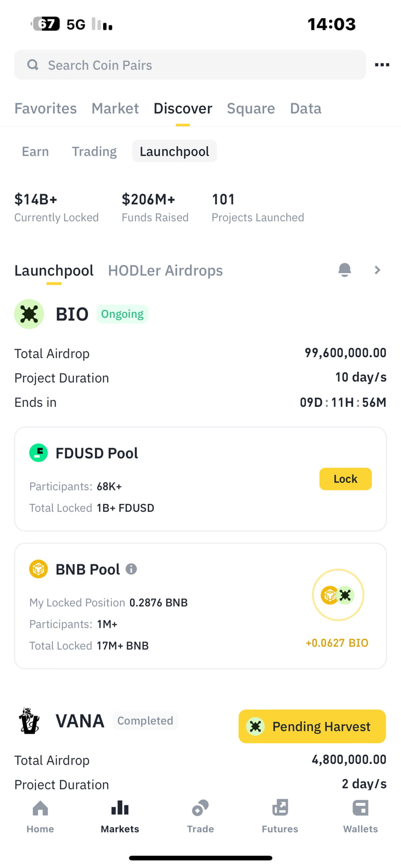The height and width of the screenshot is (868, 401).
Task: Expand Launchpool list with right chevron
Action: [x=378, y=270]
